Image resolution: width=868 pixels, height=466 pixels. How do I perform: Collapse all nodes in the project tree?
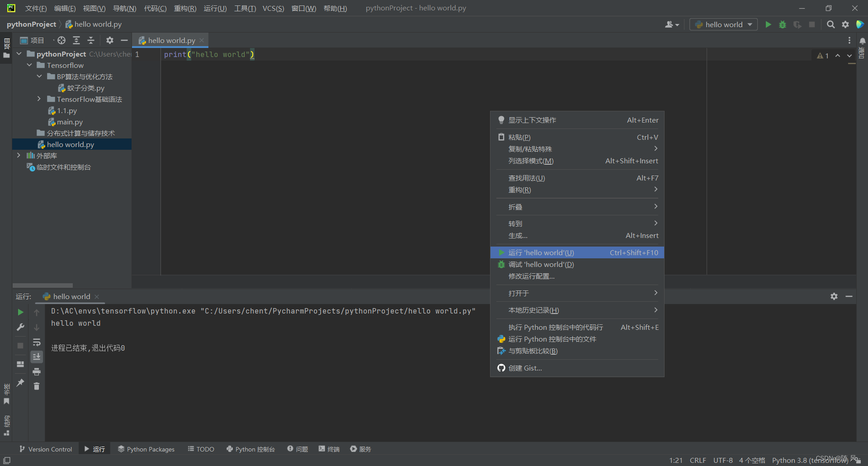point(91,40)
